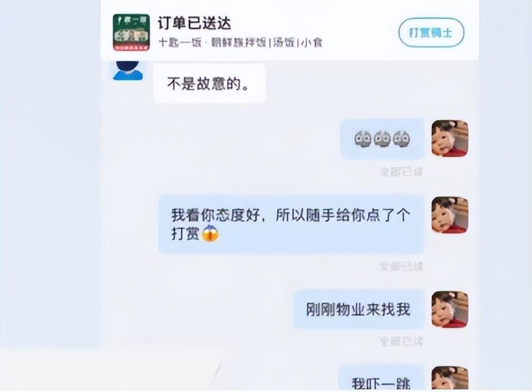Viewport: 532px width, 392px height.
Task: Open the 十匙一饭 restaurant logo
Action: [x=131, y=33]
